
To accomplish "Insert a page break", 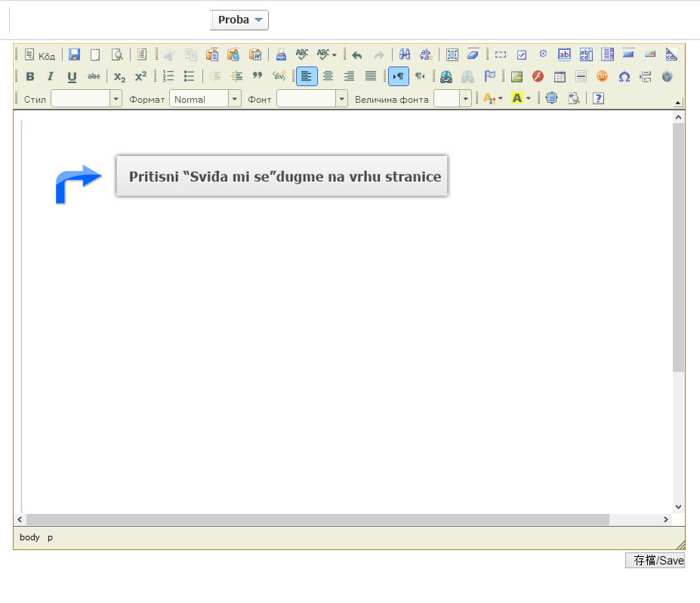I will tap(646, 76).
